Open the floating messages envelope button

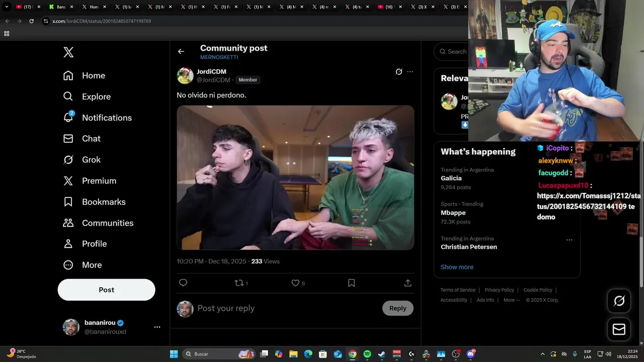pyautogui.click(x=619, y=329)
